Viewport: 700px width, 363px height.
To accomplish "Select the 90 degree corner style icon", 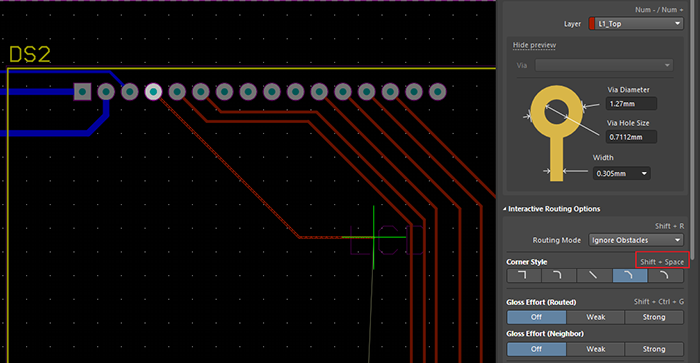I will (524, 275).
